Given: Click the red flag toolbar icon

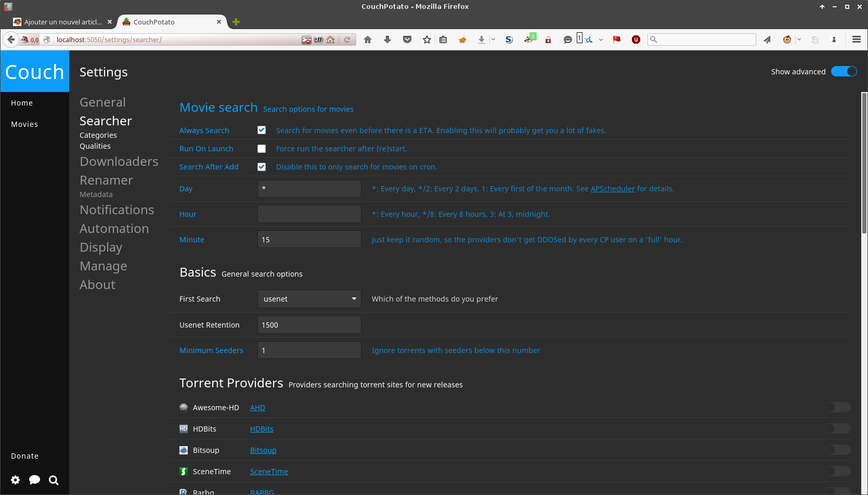Looking at the screenshot, I should [x=617, y=40].
